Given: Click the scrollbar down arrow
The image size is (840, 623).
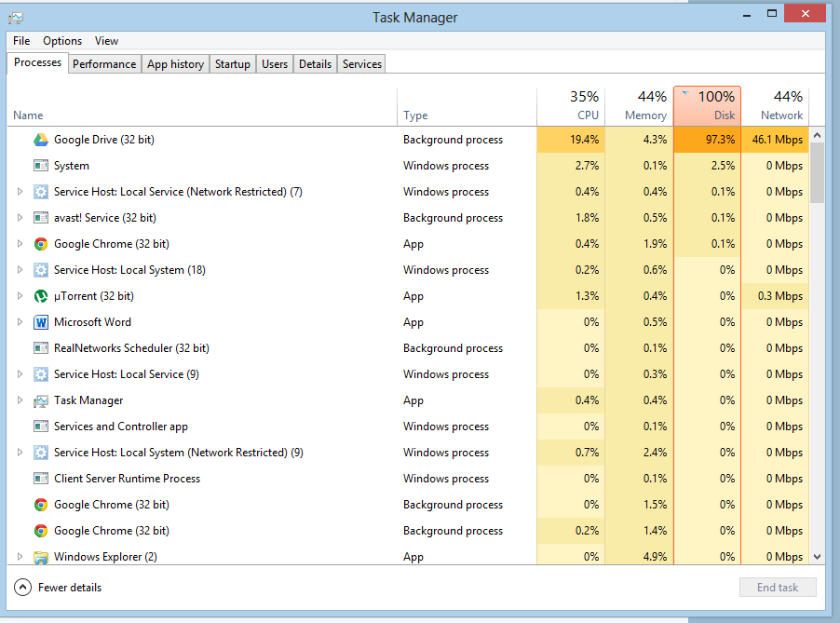Looking at the screenshot, I should click(817, 557).
